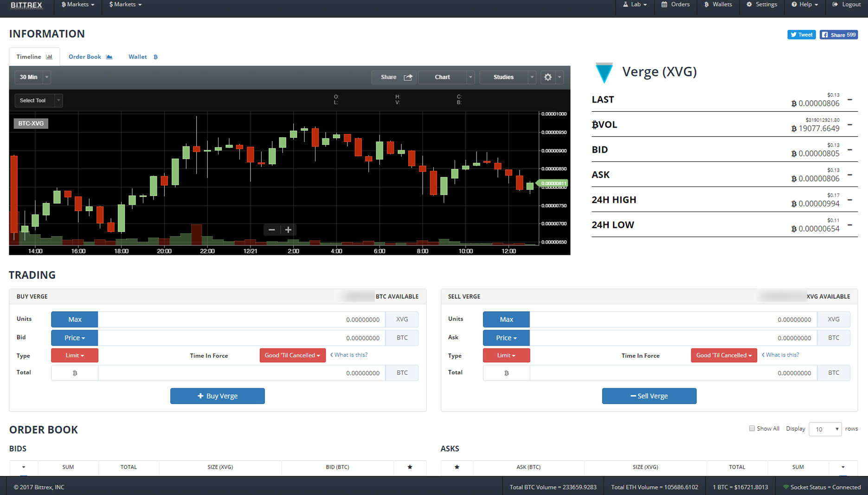
Task: Focus the Buy Verge units field
Action: coord(242,319)
